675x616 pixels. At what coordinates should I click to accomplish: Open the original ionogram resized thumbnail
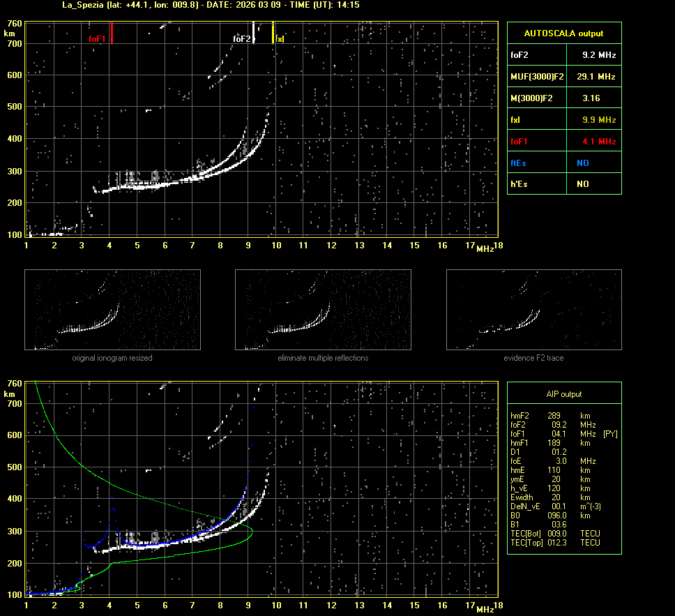click(x=112, y=310)
